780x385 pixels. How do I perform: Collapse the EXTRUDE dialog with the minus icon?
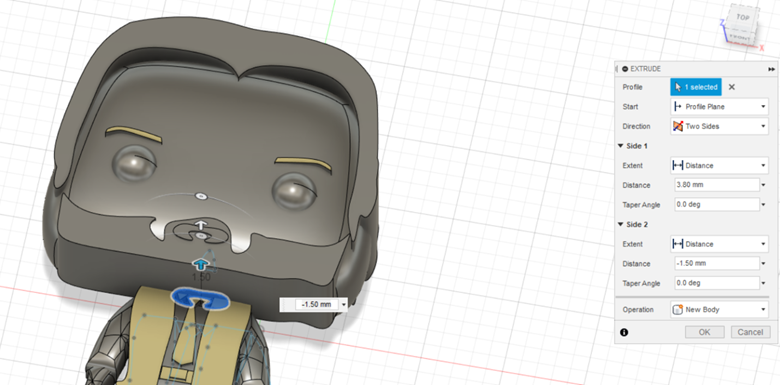(x=625, y=69)
